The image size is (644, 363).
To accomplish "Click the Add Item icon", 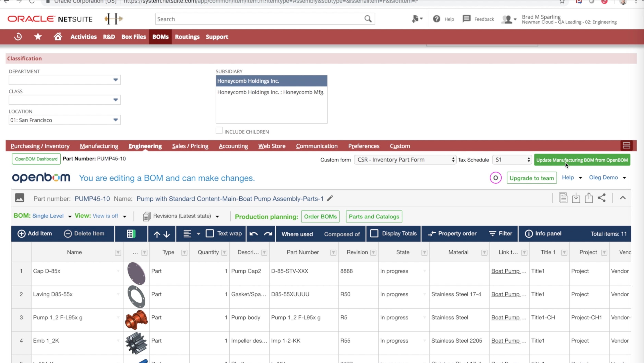I will click(x=21, y=233).
